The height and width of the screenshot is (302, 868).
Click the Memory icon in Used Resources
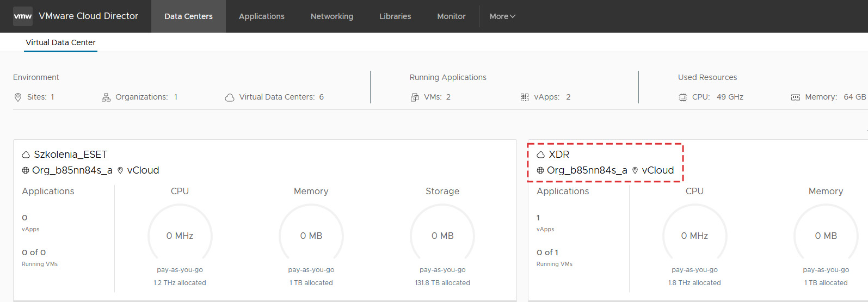click(x=795, y=97)
